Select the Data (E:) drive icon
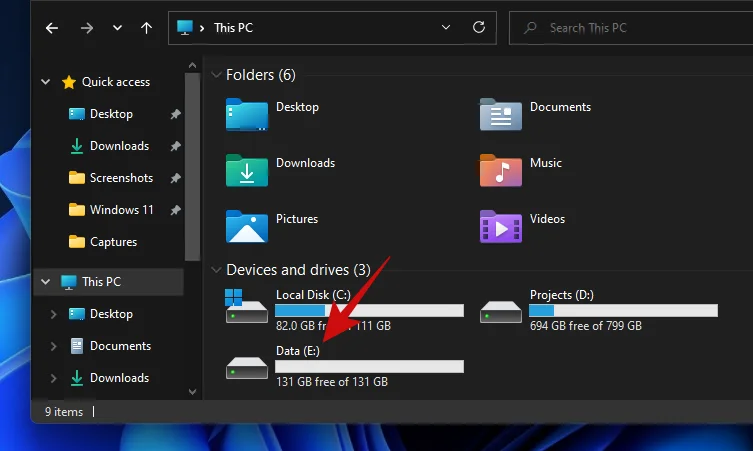Screen dimensions: 753x451 pyautogui.click(x=247, y=368)
